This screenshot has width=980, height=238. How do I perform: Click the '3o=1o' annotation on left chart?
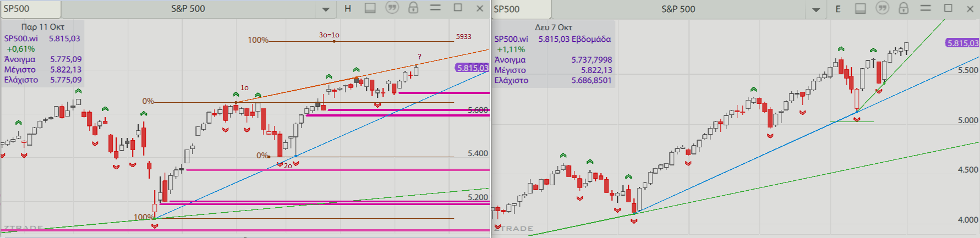click(329, 35)
